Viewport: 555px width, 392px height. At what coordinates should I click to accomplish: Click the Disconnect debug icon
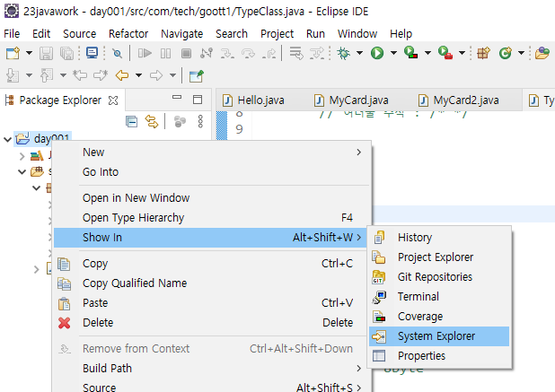207,54
